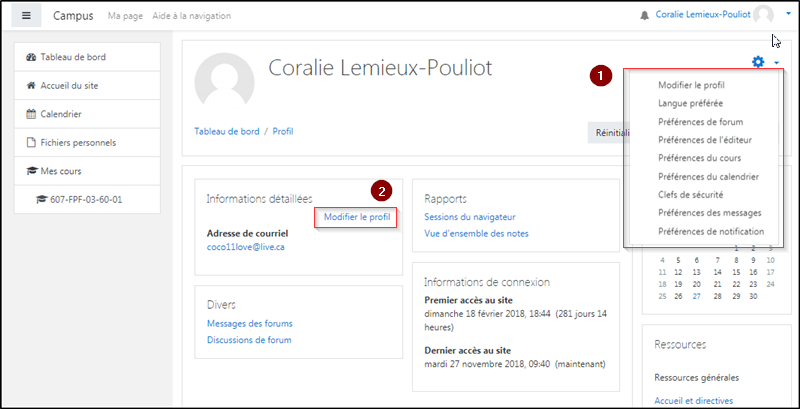
Task: Expand the gear menu caret arrow
Action: pyautogui.click(x=776, y=63)
